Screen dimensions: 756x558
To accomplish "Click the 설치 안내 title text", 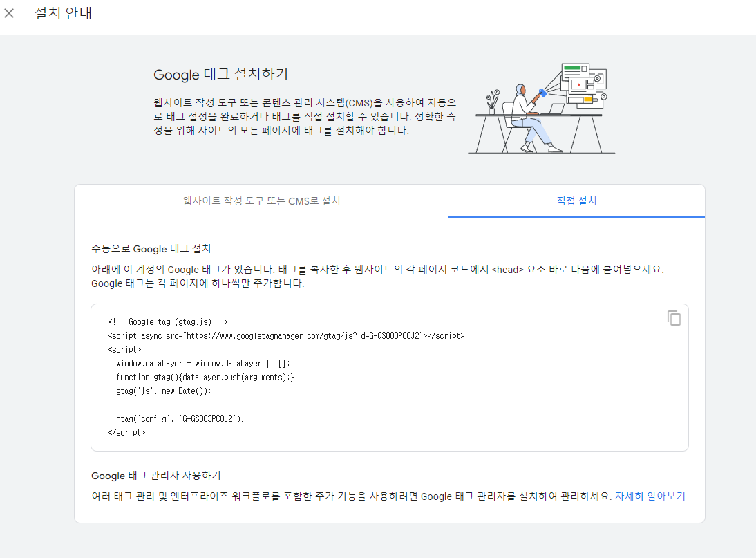I will 63,13.
